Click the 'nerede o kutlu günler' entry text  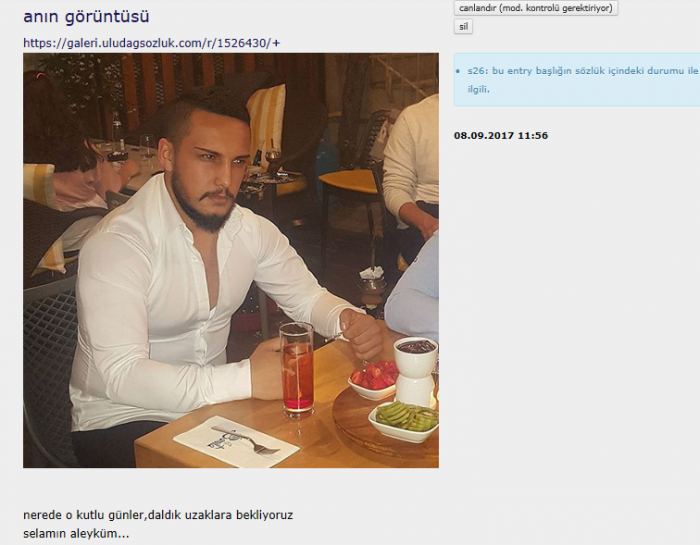click(x=83, y=515)
